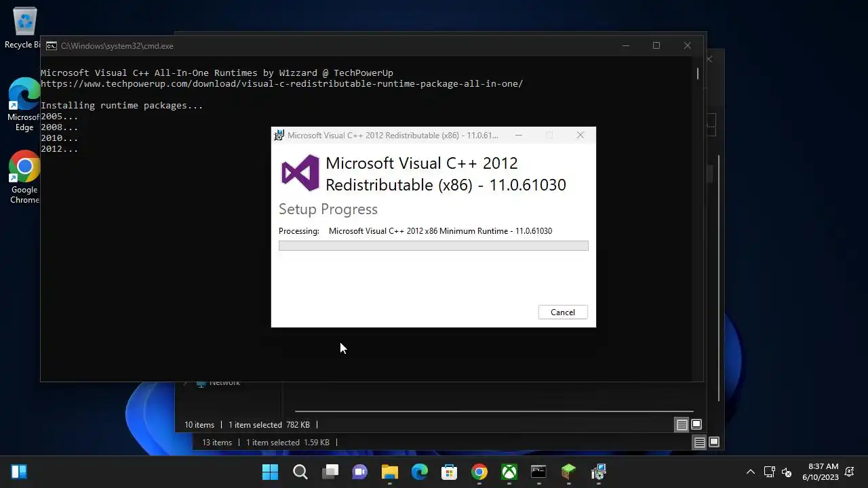Switch to the installer setup taskbar icon

598,472
